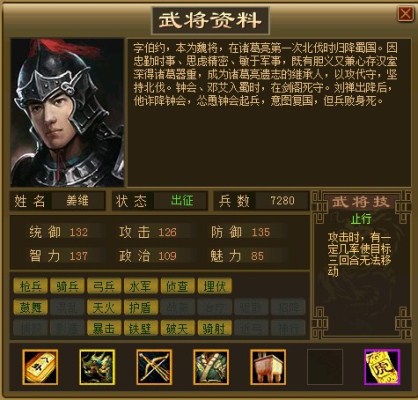Select the green robe armor icon
This screenshot has width=418, height=400.
(x=211, y=367)
